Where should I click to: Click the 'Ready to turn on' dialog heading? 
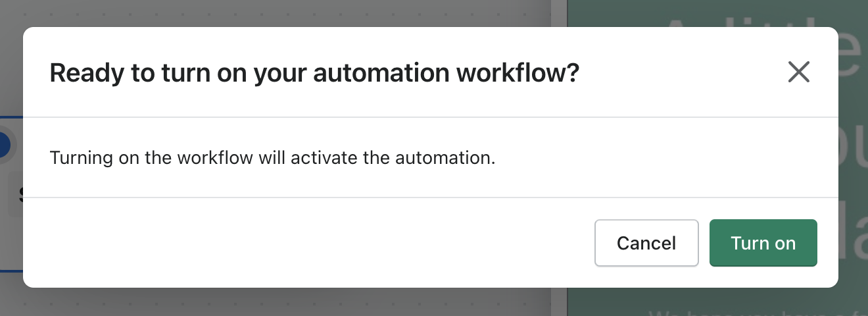point(314,72)
